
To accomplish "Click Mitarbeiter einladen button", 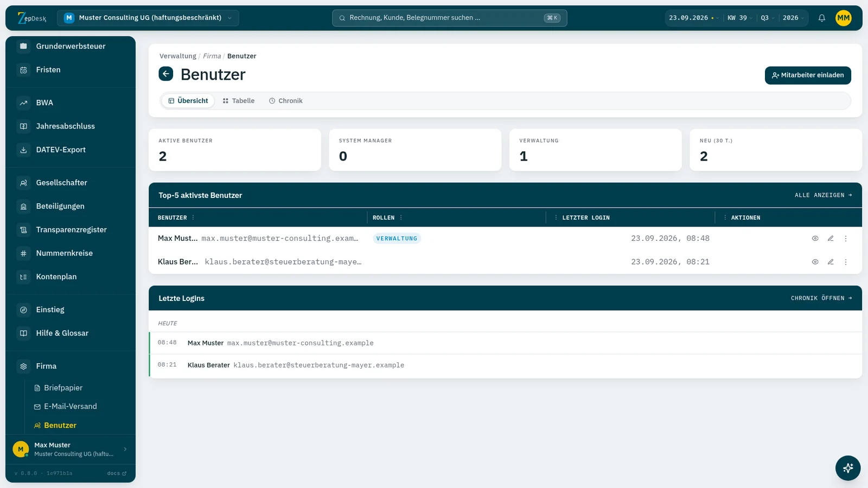I will coord(808,75).
